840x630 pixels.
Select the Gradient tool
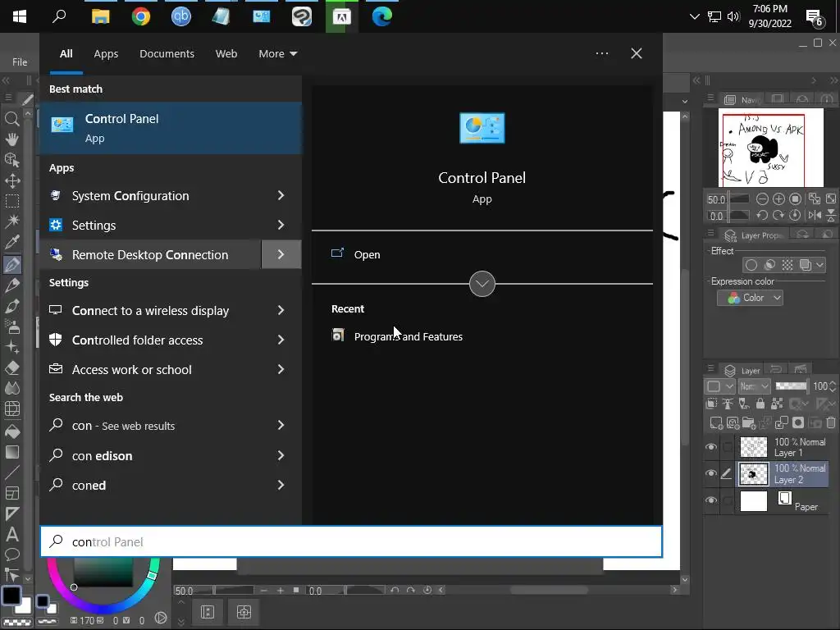tap(11, 452)
